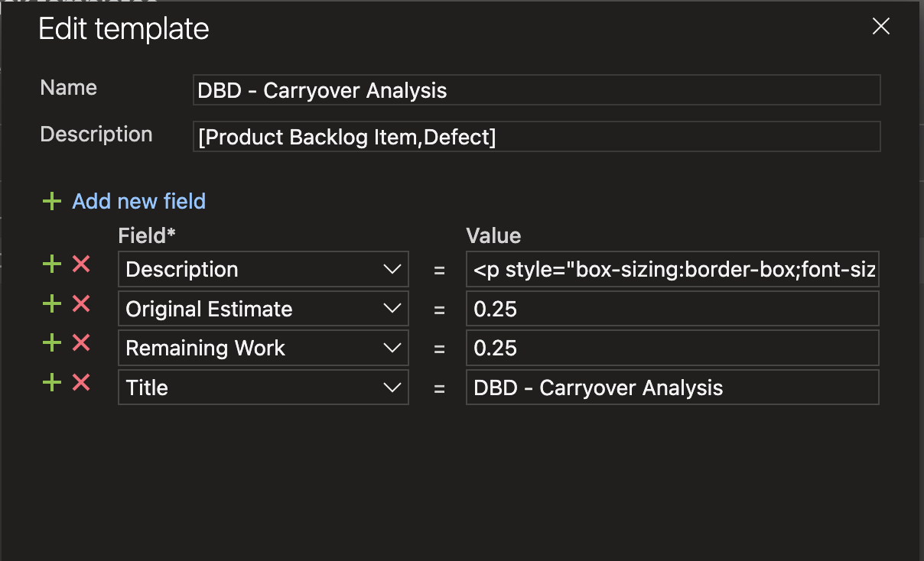Close the Edit template dialog

(881, 27)
